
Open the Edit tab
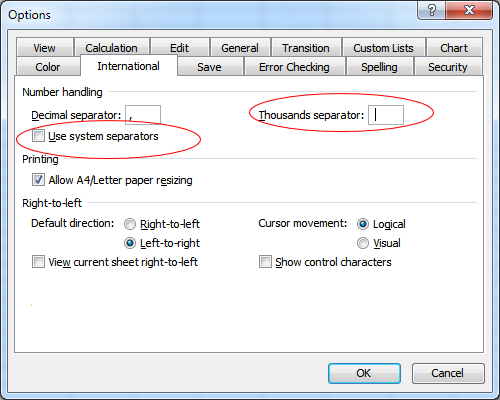[x=179, y=48]
